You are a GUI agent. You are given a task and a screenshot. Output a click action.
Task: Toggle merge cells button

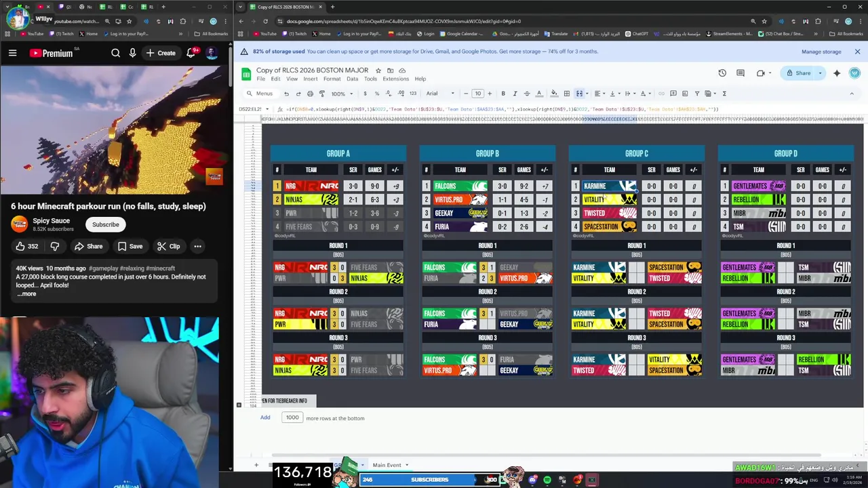579,94
